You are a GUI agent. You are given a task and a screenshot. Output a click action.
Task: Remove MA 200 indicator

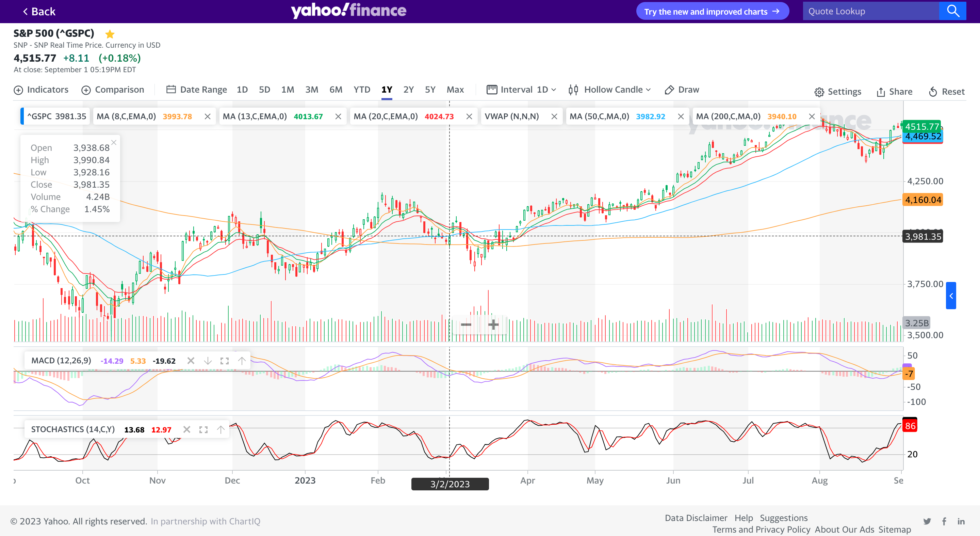click(812, 116)
